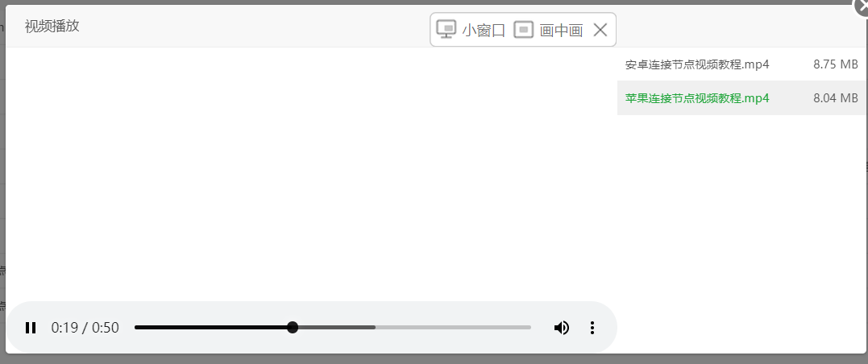Screen dimensions: 868x364
Task: Click the 小窗口 monitor icon
Action: point(446,29)
